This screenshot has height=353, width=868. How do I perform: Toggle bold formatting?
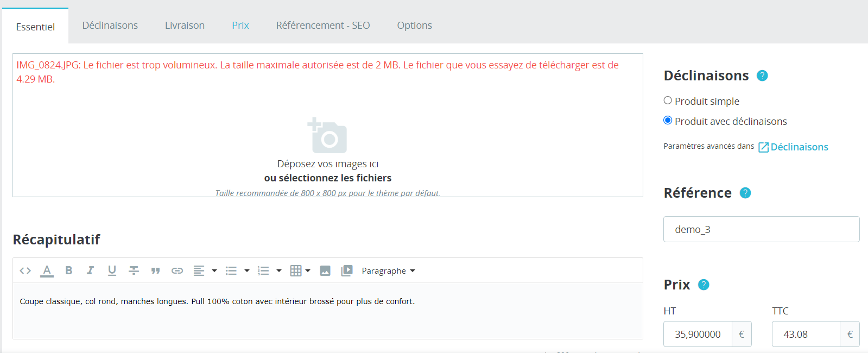(69, 270)
